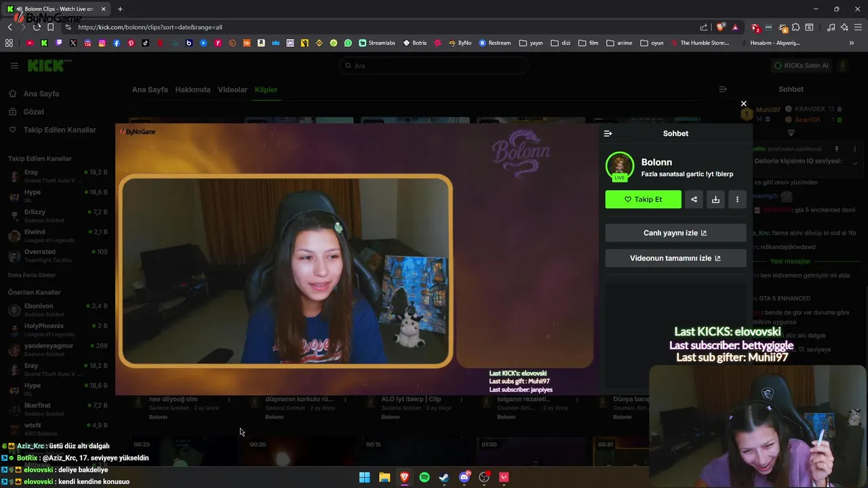Click the browser address bar URL
The image size is (868, 488).
(x=150, y=27)
